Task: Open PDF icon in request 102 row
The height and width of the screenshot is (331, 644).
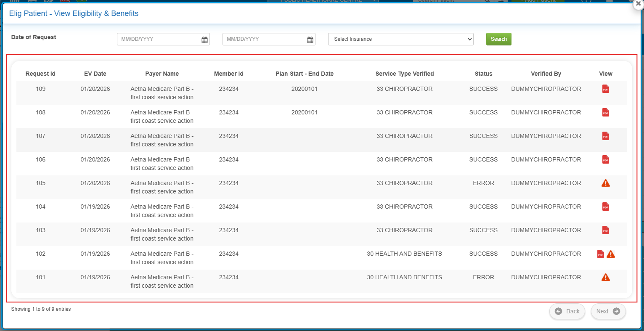Action: pos(600,254)
